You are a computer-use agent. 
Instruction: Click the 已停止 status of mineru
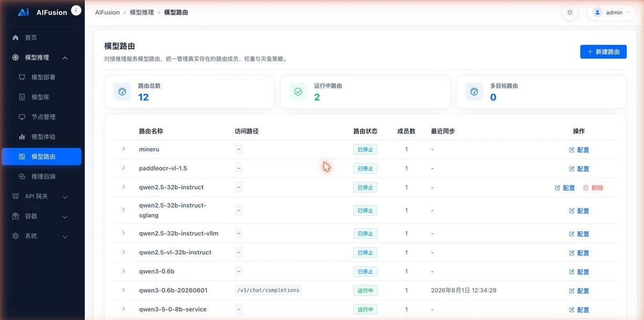365,149
